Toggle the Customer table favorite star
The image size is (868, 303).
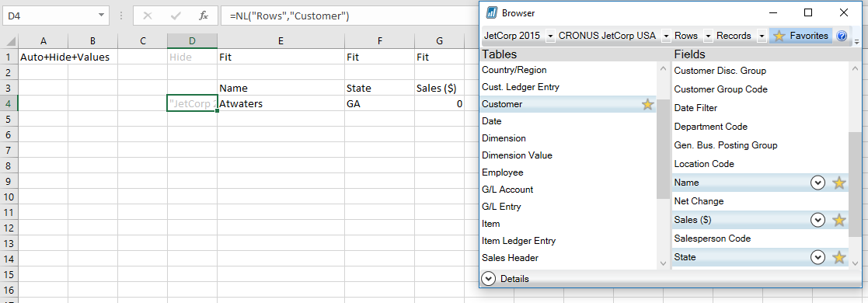point(647,104)
